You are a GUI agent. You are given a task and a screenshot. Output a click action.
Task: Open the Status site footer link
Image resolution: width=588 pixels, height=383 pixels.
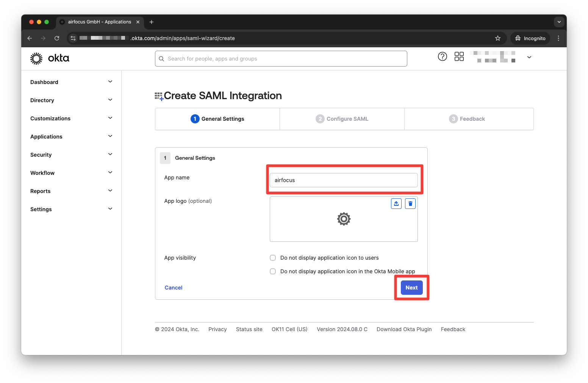pos(249,329)
